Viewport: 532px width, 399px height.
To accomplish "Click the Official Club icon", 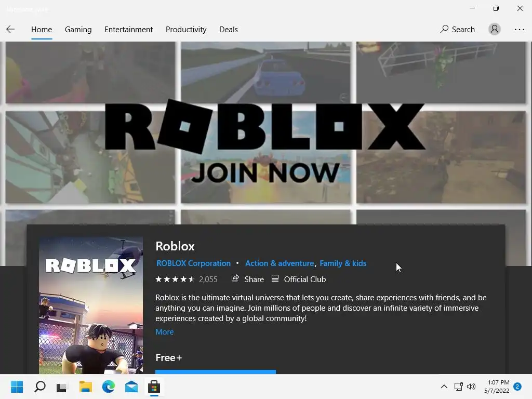I will pyautogui.click(x=275, y=278).
